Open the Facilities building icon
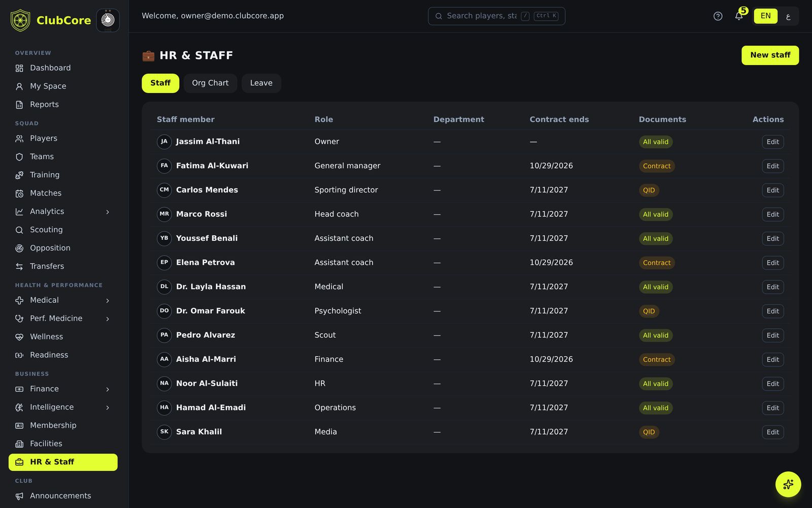This screenshot has width=812, height=508. coord(19,444)
